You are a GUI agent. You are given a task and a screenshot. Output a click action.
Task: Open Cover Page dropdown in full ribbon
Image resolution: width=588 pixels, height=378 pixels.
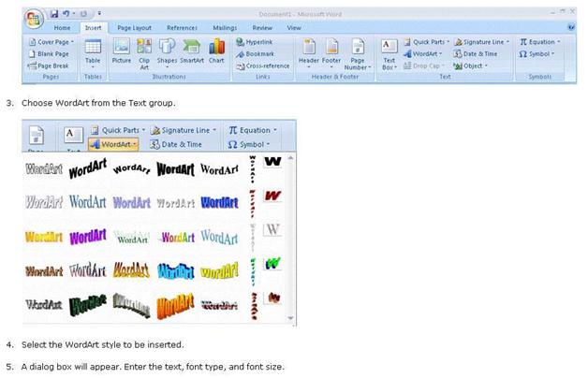51,42
